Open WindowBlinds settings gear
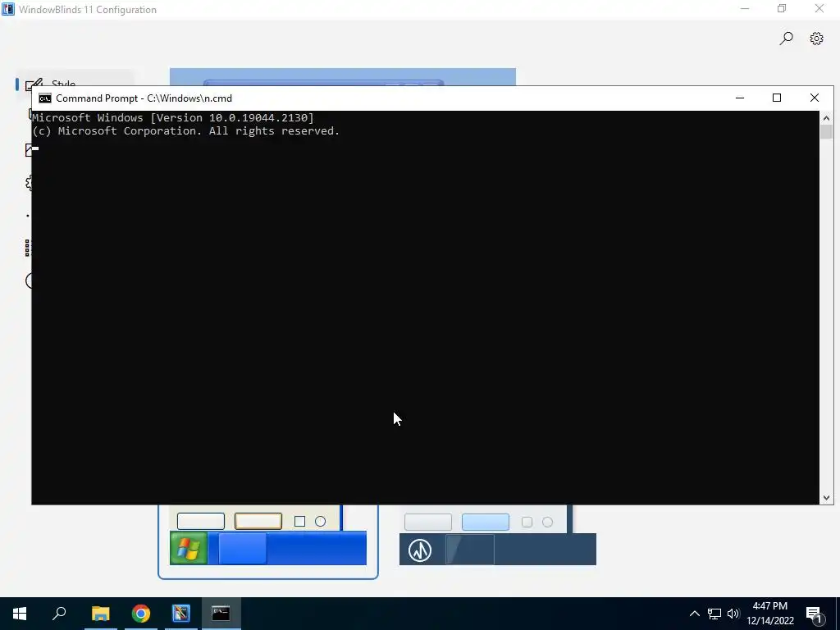 [816, 39]
